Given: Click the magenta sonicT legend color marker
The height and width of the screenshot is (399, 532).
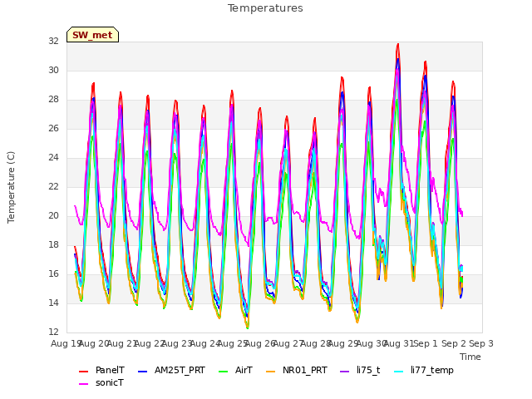Looking at the screenshot, I should click(83, 384).
